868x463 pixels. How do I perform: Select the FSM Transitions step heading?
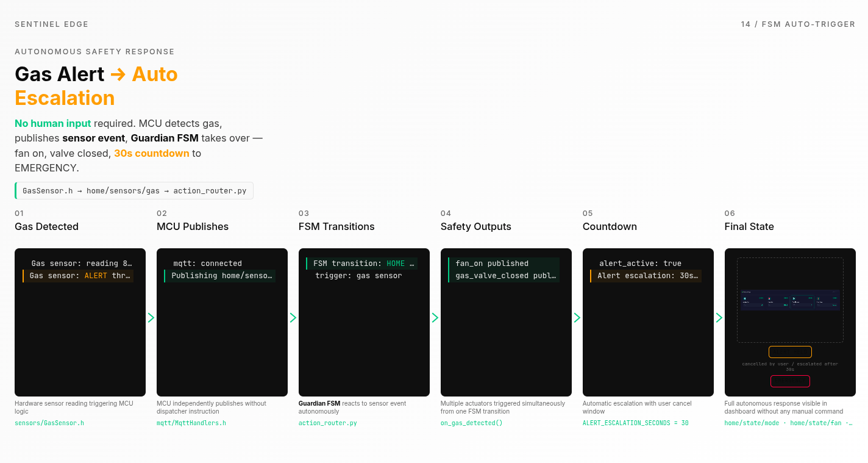pos(336,226)
